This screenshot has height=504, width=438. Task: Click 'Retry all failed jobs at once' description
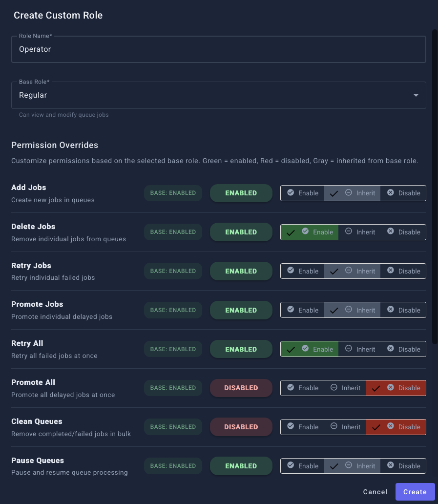pyautogui.click(x=54, y=356)
